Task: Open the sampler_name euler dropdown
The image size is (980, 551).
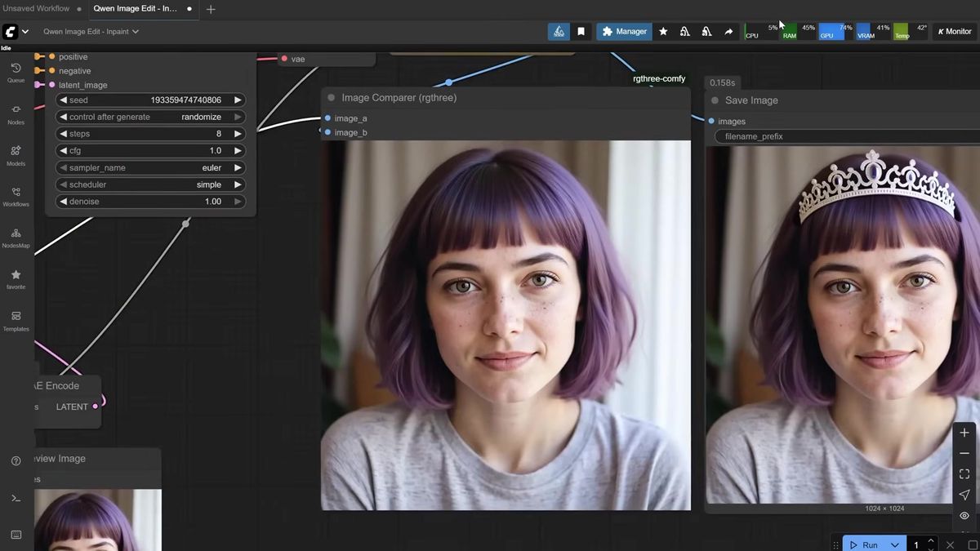Action: point(150,167)
